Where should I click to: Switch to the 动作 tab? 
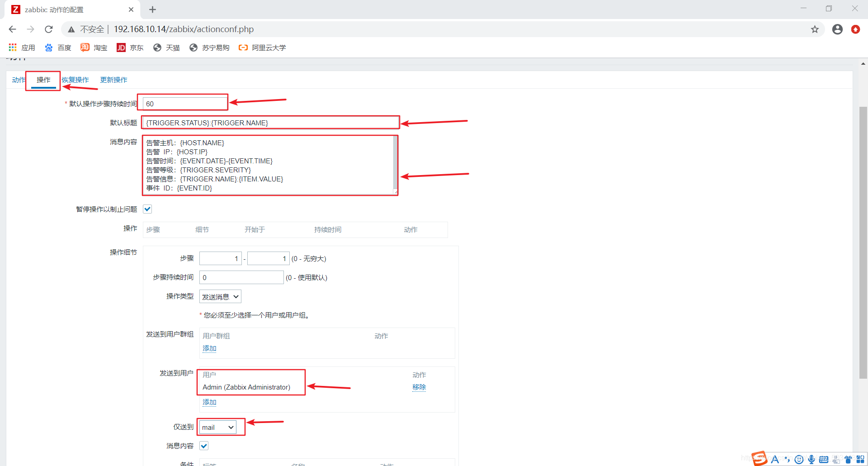(19, 80)
